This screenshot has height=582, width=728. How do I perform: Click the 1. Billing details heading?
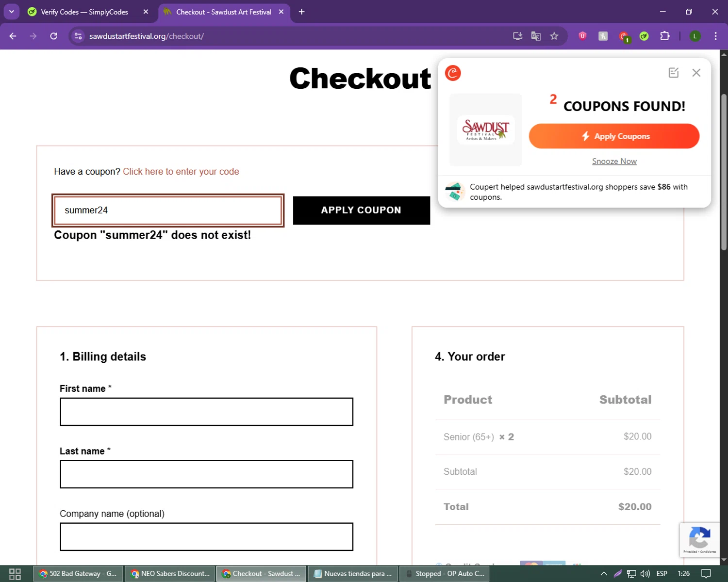[103, 357]
